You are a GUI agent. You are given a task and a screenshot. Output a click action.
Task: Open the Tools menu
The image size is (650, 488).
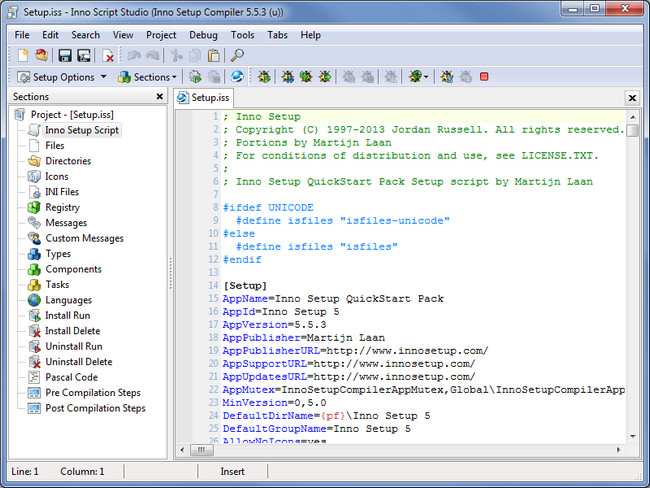tap(243, 35)
